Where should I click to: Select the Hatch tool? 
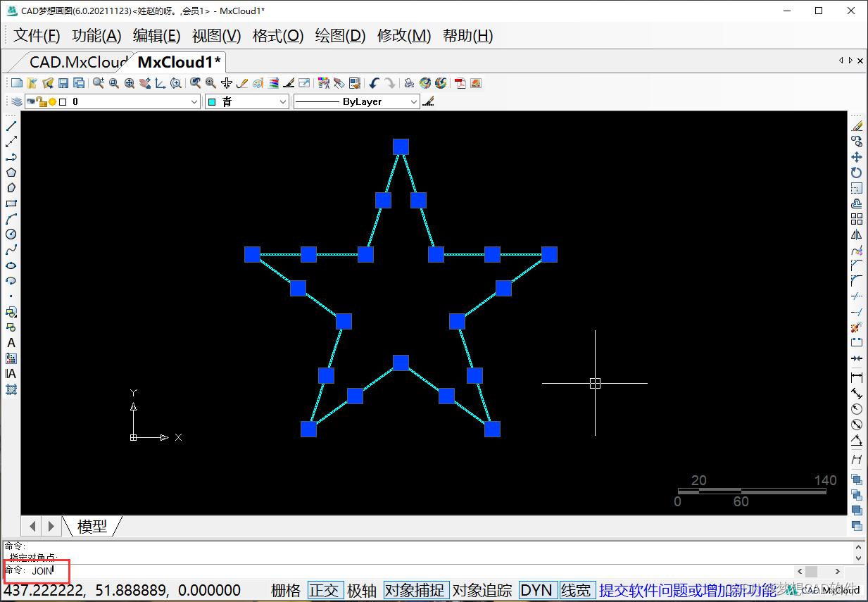coord(11,389)
